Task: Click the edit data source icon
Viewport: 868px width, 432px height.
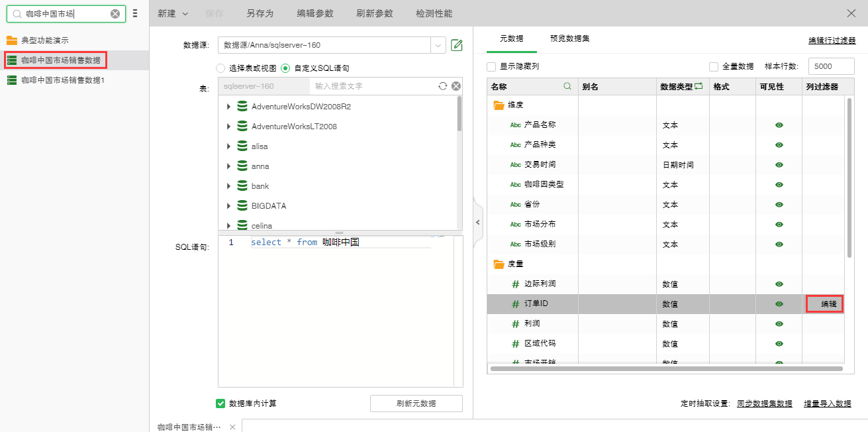Action: (456, 45)
